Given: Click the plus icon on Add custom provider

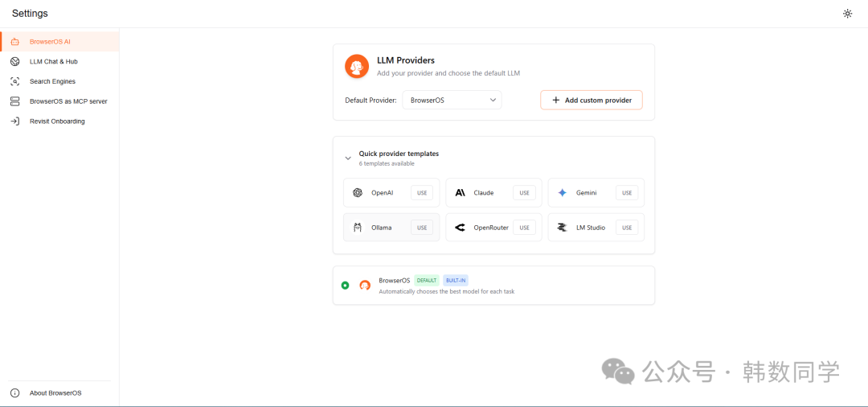Looking at the screenshot, I should (x=556, y=101).
